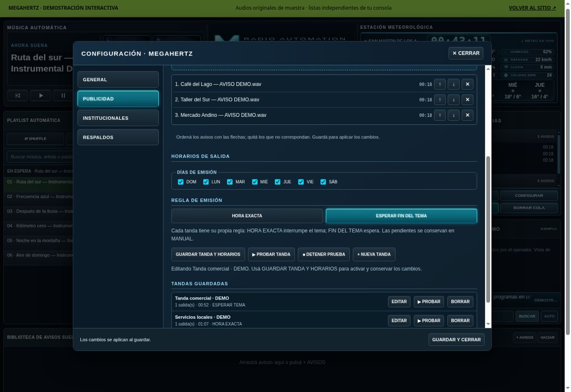The width and height of the screenshot is (571, 392).
Task: Test-play Servicios locales · DEMO
Action: click(429, 321)
